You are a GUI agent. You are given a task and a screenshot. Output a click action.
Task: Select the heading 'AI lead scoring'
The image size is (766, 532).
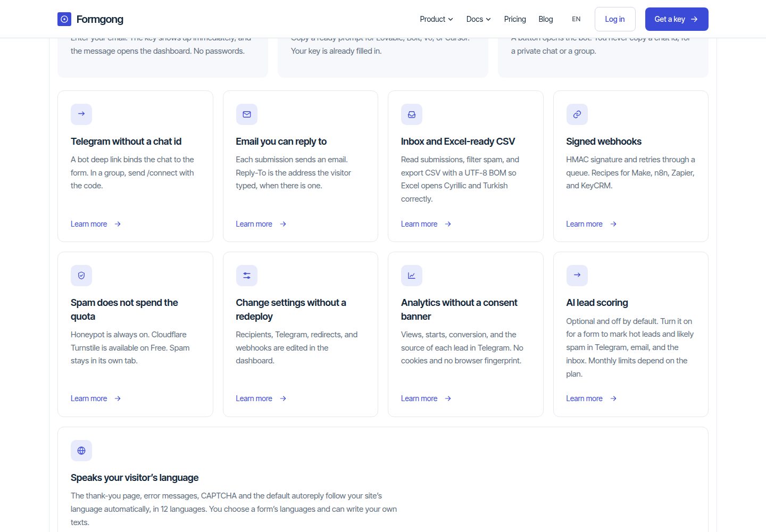coord(597,303)
